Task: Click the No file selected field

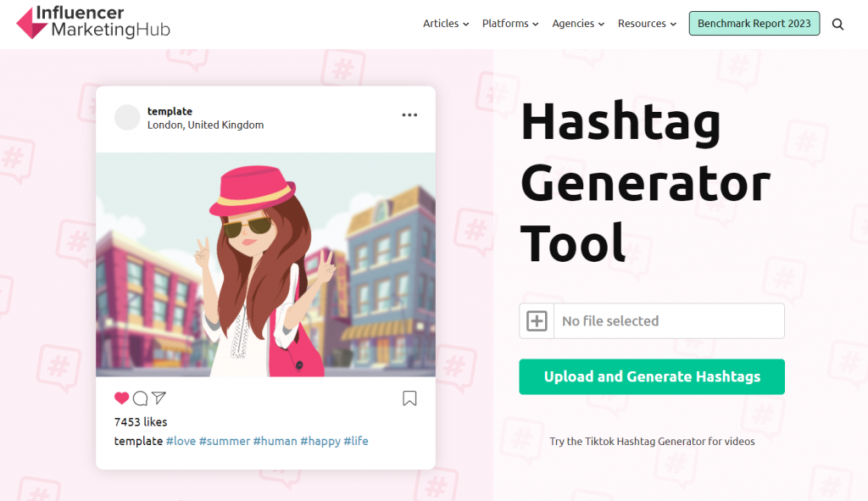Action: (668, 321)
